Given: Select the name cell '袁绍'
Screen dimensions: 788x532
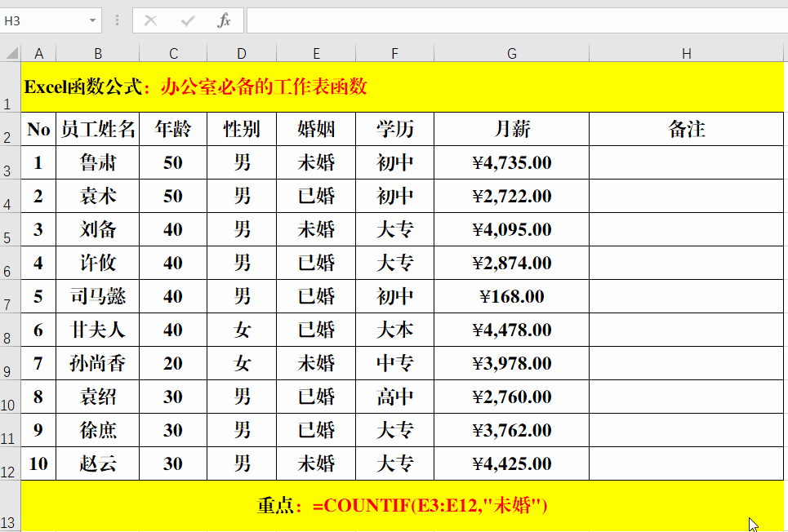Looking at the screenshot, I should [x=97, y=397].
